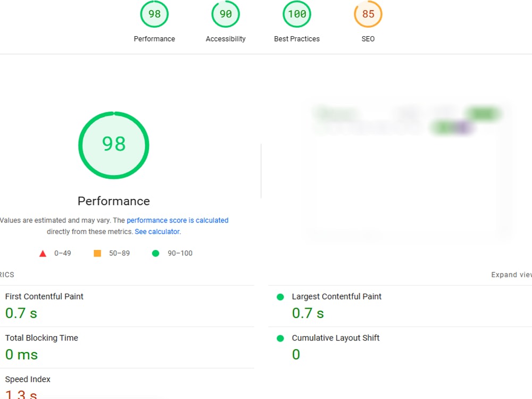This screenshot has width=532, height=399.
Task: Click the Largest Contentful Paint label
Action: click(337, 296)
